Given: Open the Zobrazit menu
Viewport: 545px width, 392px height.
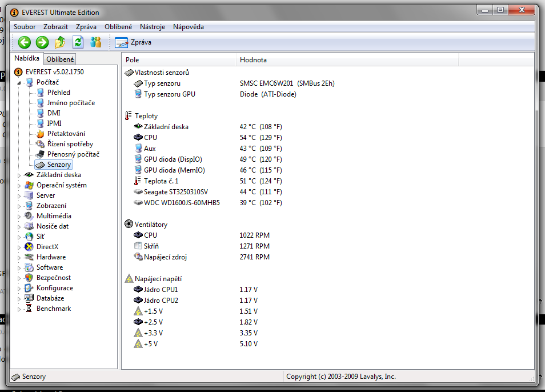Looking at the screenshot, I should (x=55, y=27).
